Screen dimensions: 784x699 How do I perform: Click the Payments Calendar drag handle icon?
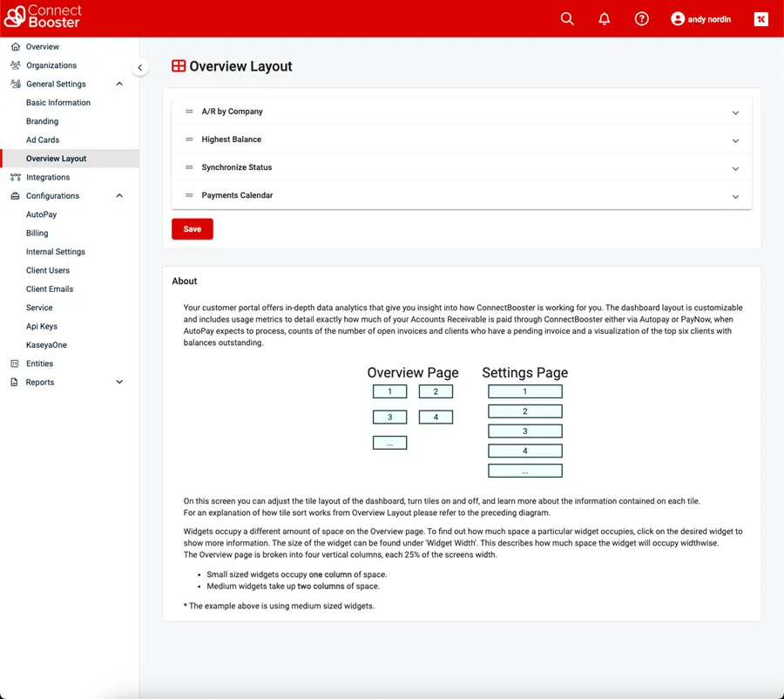pyautogui.click(x=189, y=195)
